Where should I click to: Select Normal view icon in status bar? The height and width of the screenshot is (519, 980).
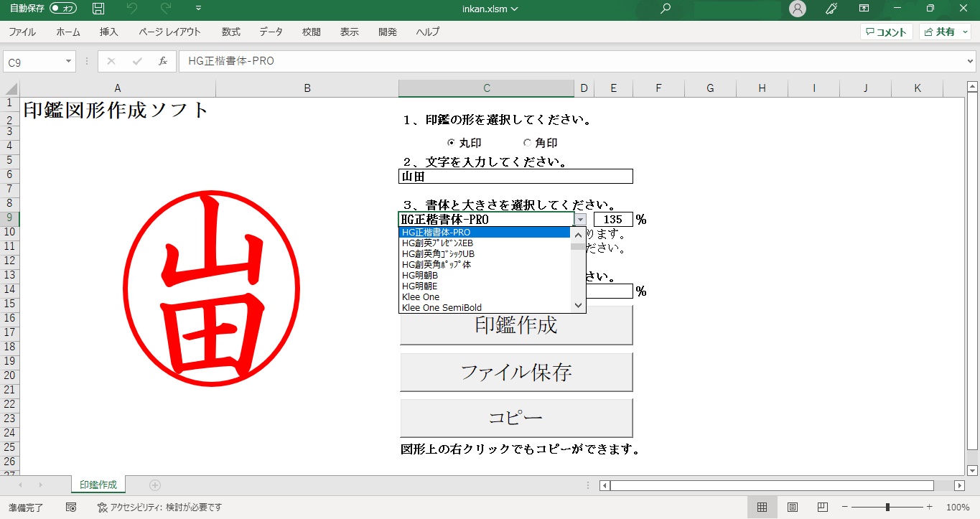(x=762, y=507)
